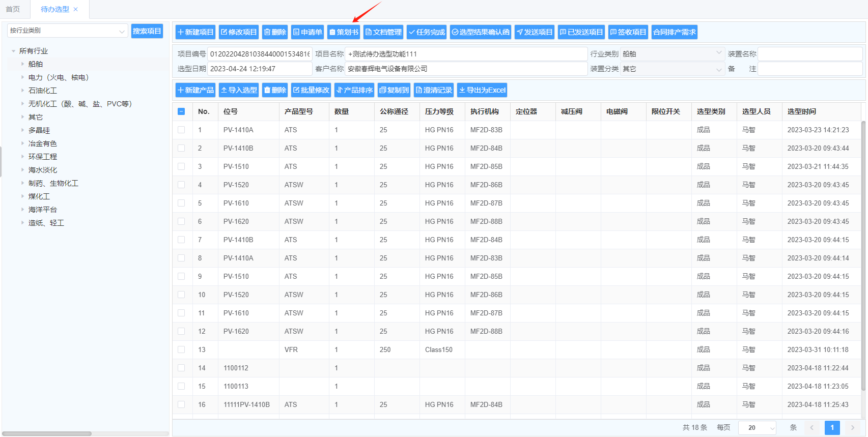Click the 项目名称 input field
The width and height of the screenshot is (868, 437).
pos(466,54)
